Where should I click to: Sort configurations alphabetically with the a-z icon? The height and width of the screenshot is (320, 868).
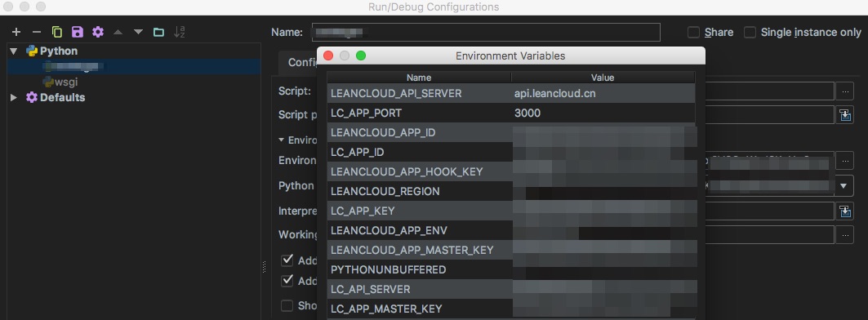pos(180,32)
